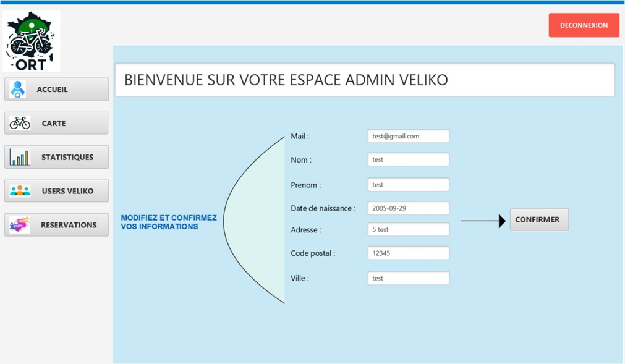Click the ORT bicycle logo
The image size is (625, 364).
tap(31, 41)
